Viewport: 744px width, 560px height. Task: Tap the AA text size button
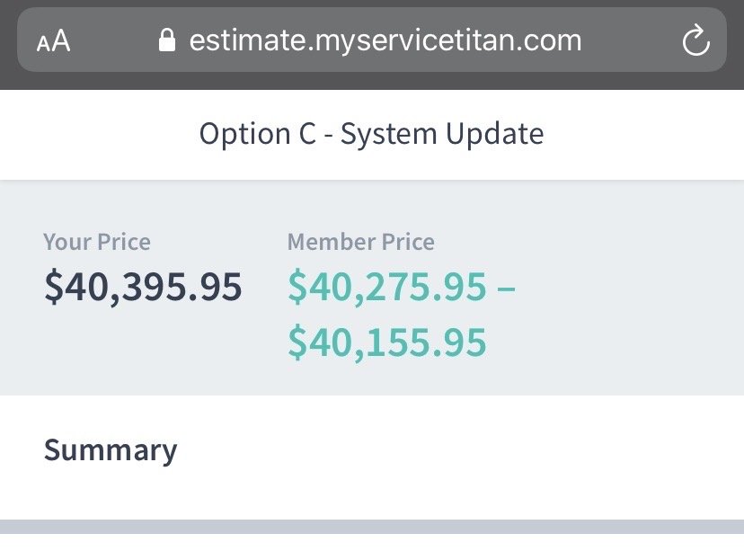[x=54, y=41]
